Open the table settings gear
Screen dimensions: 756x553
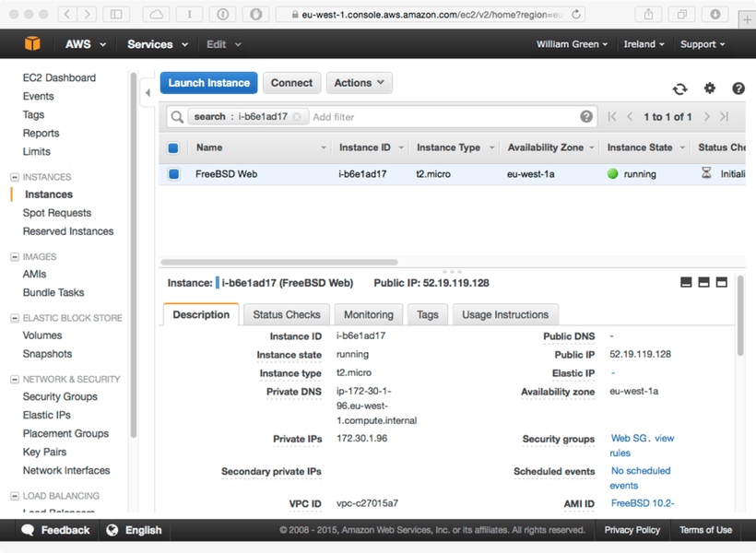(x=710, y=88)
